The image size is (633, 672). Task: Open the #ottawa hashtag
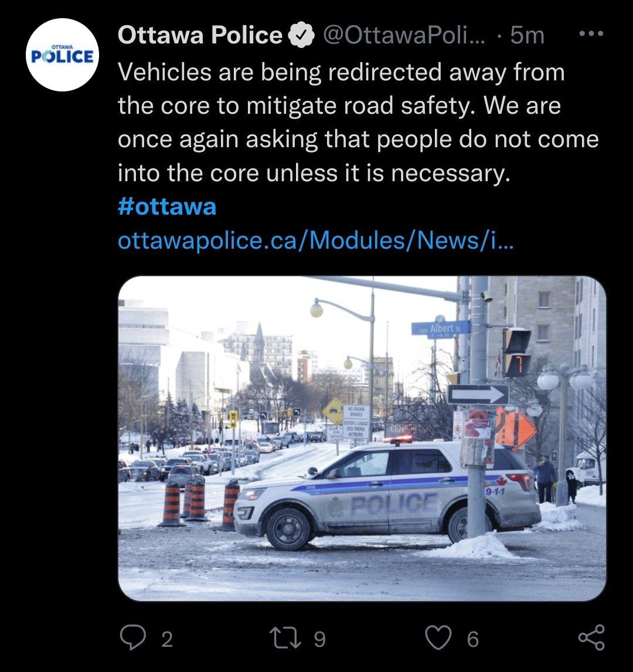coord(167,206)
